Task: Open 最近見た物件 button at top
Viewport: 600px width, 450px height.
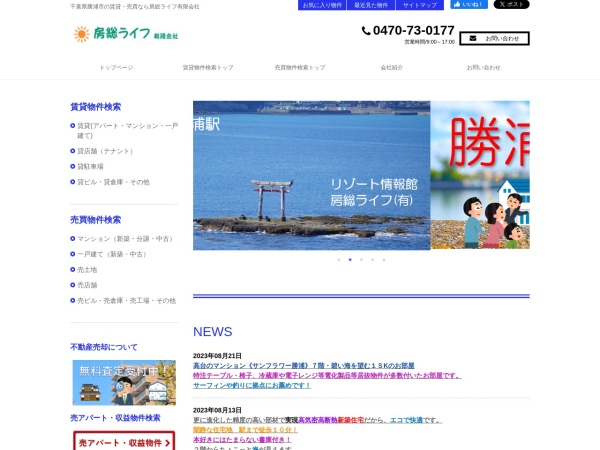Action: 371,5
